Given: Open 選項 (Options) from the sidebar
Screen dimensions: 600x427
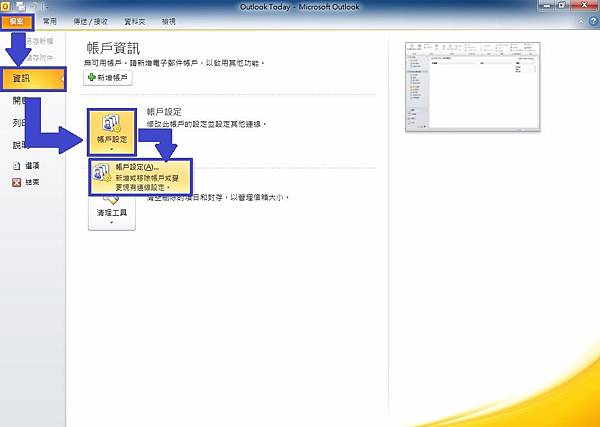Looking at the screenshot, I should pyautogui.click(x=26, y=166).
